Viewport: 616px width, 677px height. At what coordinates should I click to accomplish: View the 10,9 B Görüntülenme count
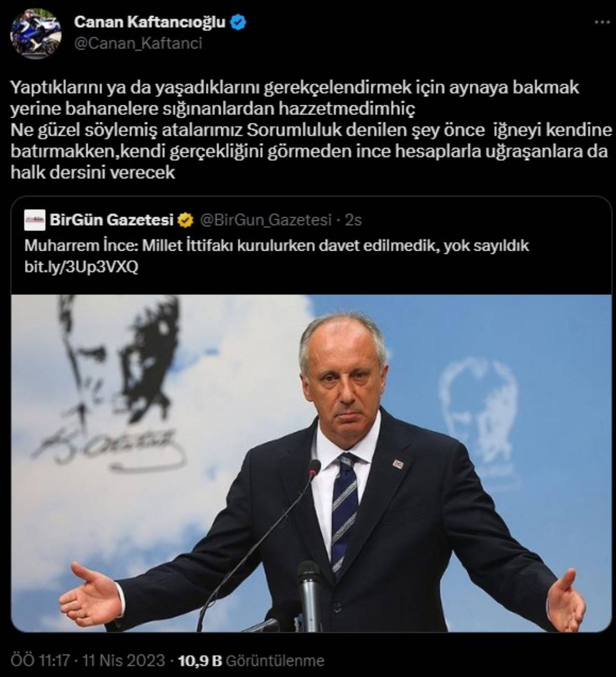click(251, 660)
